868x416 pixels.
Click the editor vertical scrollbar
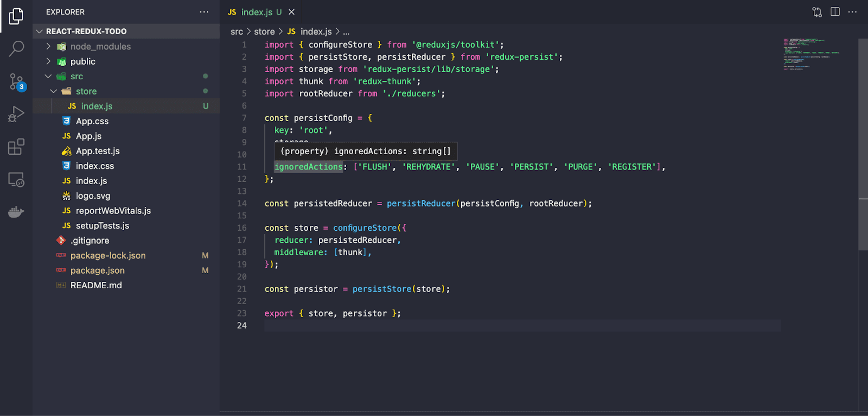tap(863, 144)
